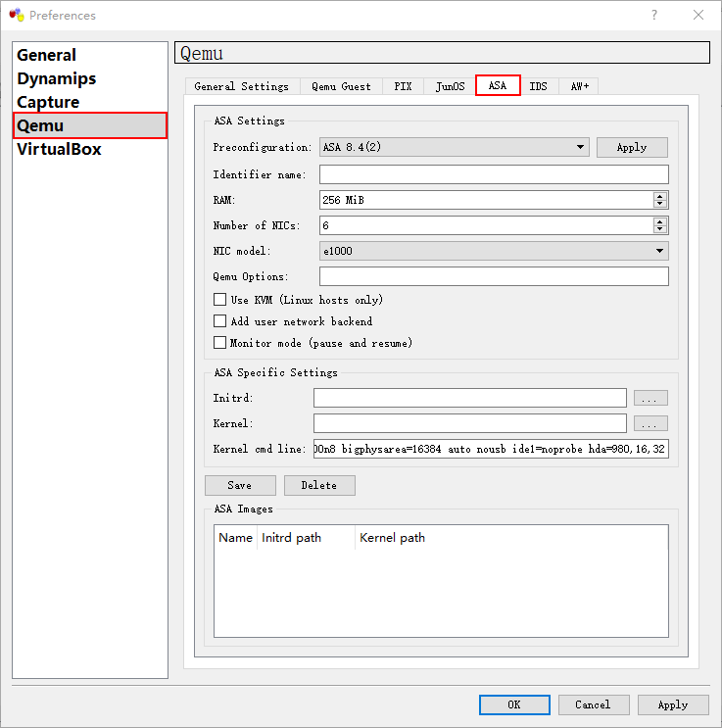Screen dimensions: 722x728
Task: Select Qemu in the preferences list
Action: tap(90, 125)
